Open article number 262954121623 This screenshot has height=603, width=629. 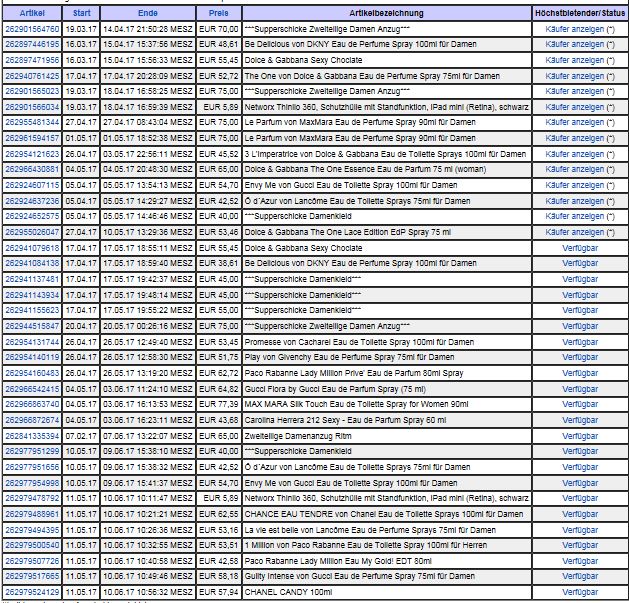pyautogui.click(x=32, y=154)
